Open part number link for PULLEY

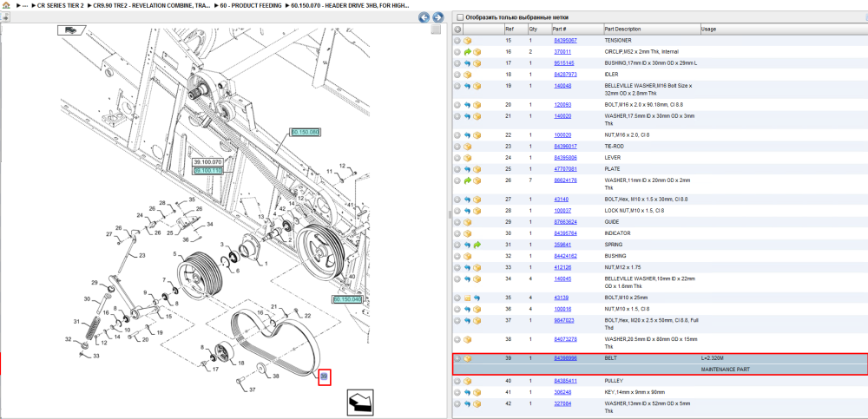565,382
